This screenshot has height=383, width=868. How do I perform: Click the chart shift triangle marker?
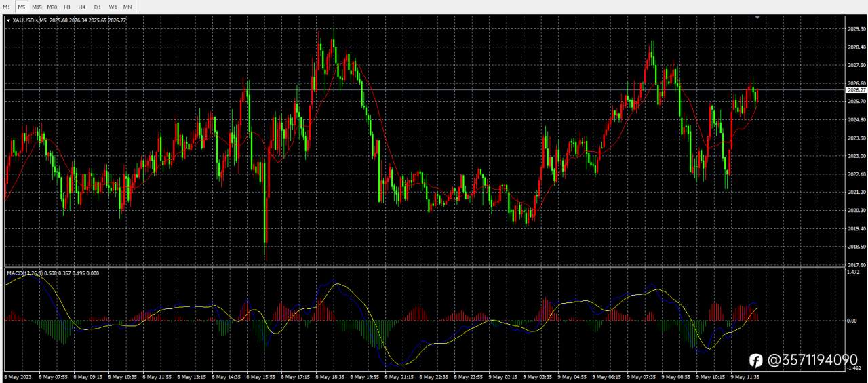pos(758,17)
